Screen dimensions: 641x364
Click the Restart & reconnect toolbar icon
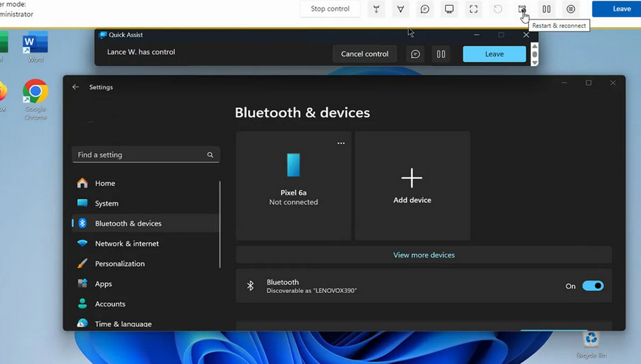click(x=522, y=9)
